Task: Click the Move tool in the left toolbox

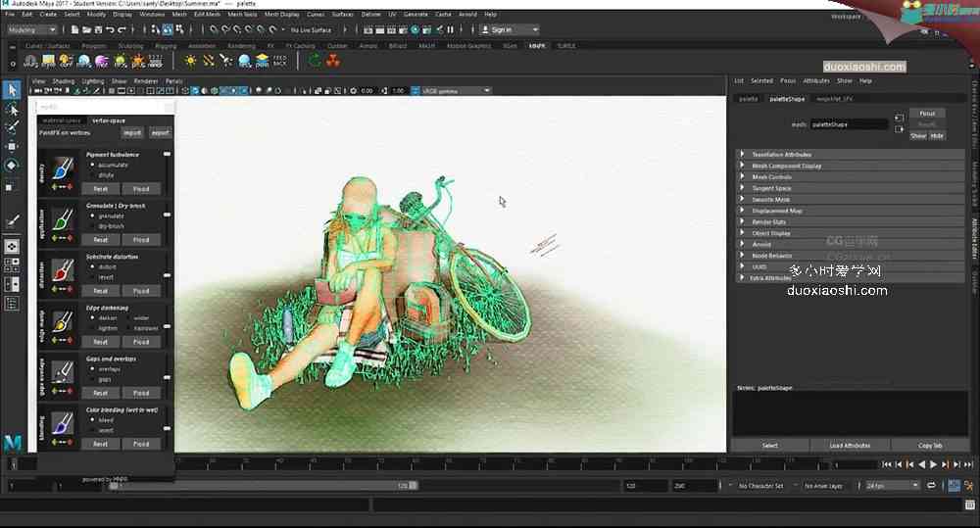Action: pos(12,147)
